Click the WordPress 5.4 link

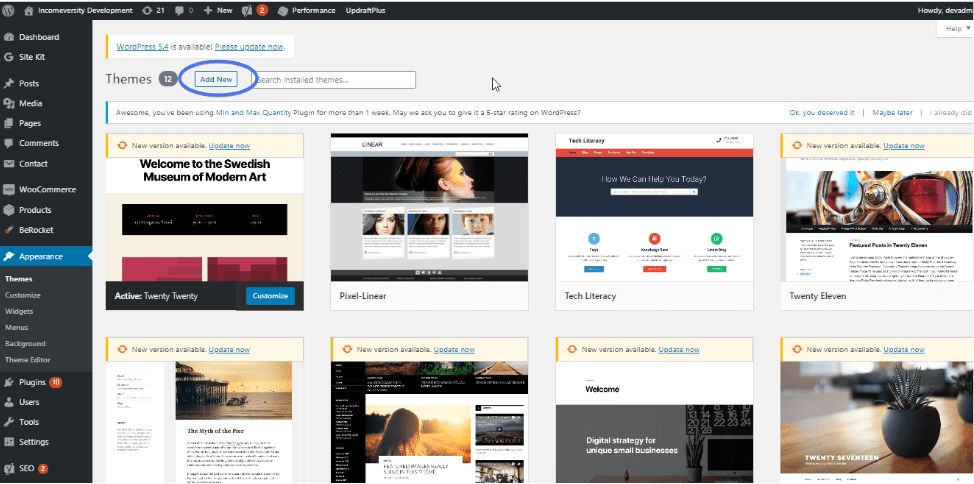click(x=142, y=47)
